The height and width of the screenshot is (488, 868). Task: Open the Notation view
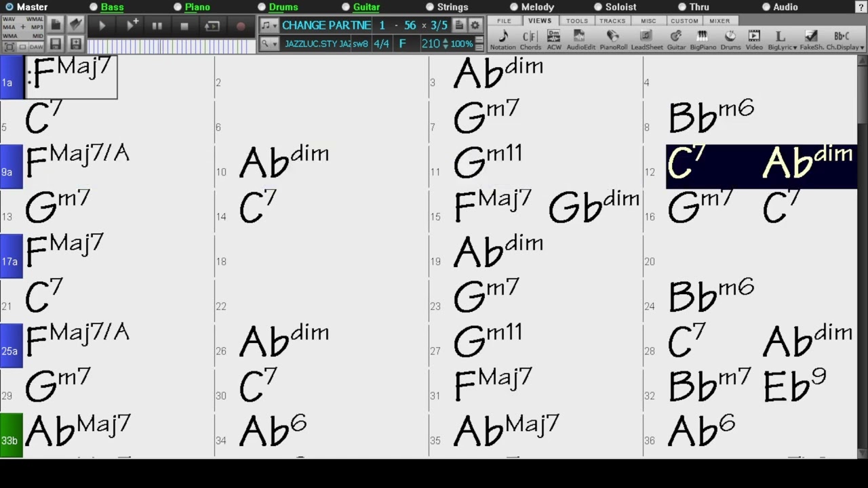click(502, 40)
